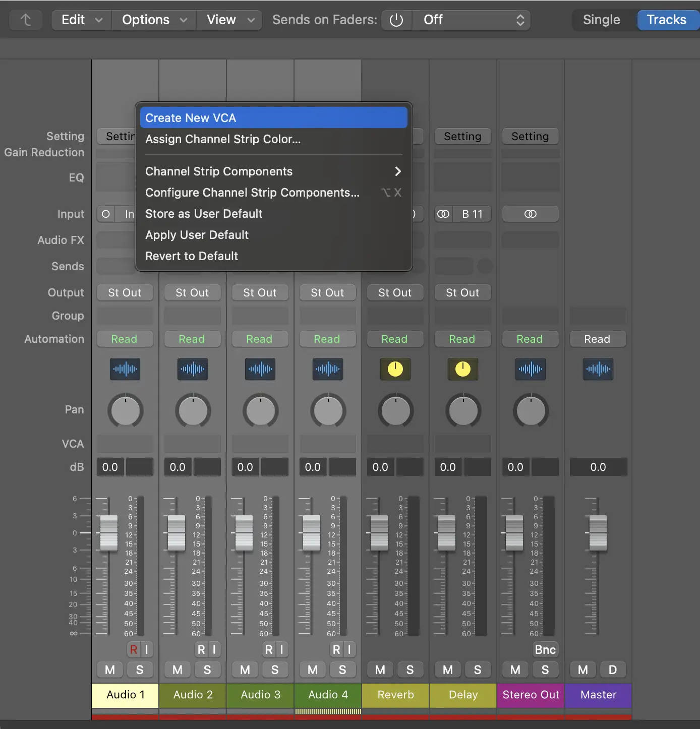
Task: Click the Delay channel yellow knob icon
Action: tap(462, 369)
